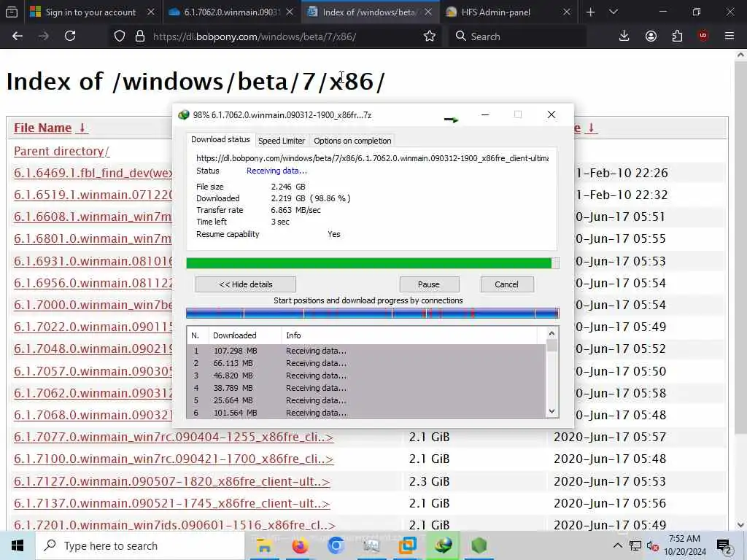Open a new browser tab
The image size is (747, 560).
pyautogui.click(x=591, y=12)
